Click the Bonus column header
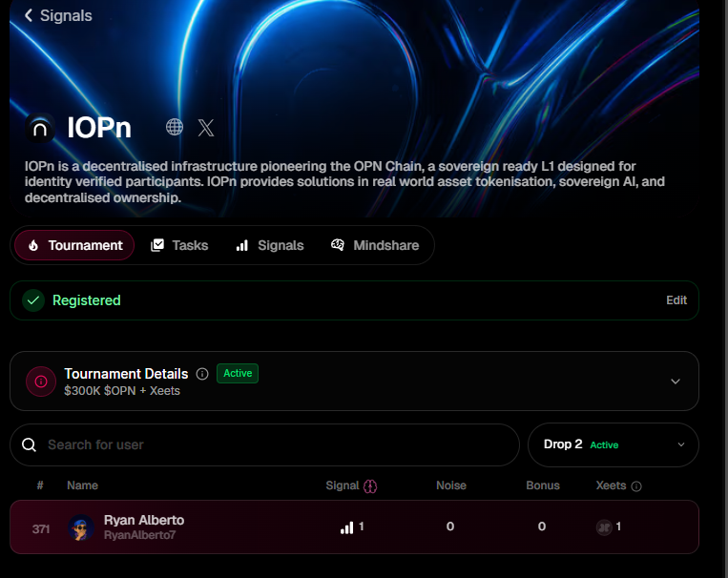Viewport: 728px width, 578px height. tap(543, 485)
